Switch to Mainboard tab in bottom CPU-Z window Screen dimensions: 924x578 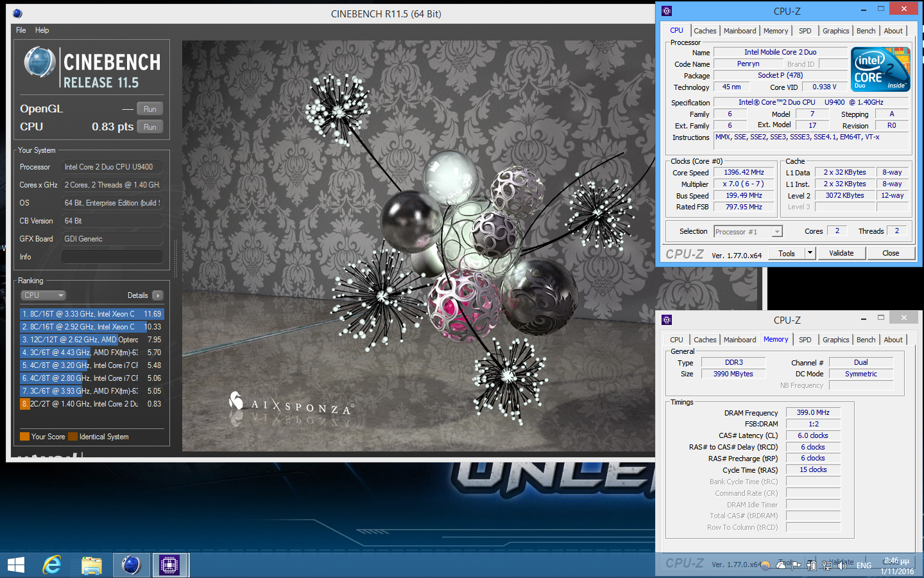[740, 340]
